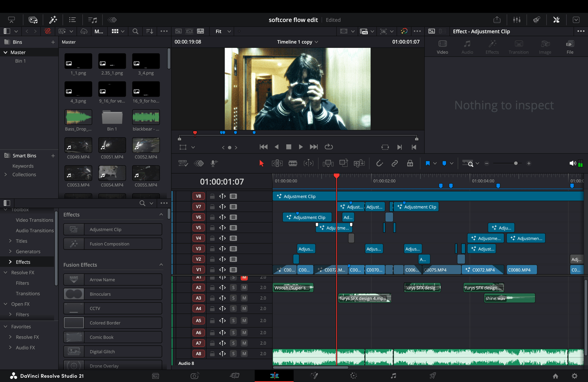Open the viewer zoom Fit dropdown
Image resolution: width=588 pixels, height=382 pixels.
[x=223, y=31]
